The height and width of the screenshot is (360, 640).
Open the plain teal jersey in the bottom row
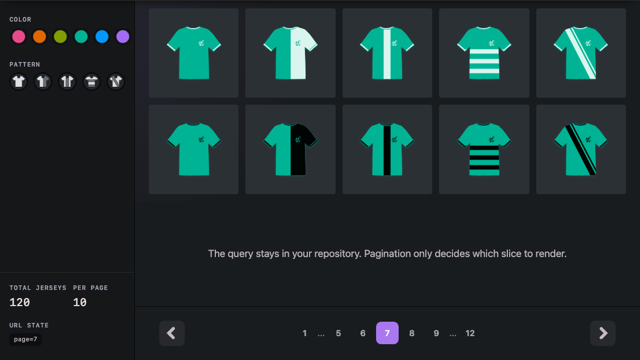point(193,149)
